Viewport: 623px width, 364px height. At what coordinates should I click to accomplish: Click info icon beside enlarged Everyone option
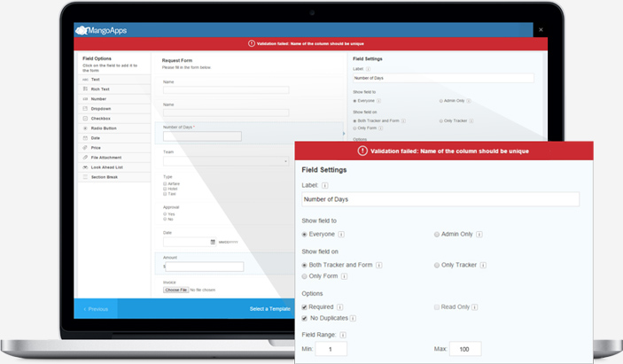click(341, 234)
